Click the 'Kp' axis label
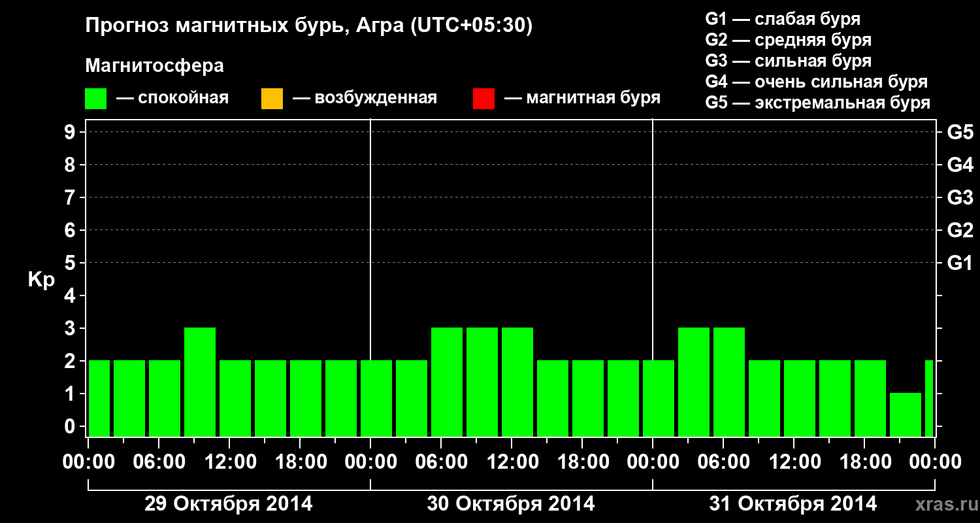Image resolution: width=980 pixels, height=523 pixels. [41, 279]
